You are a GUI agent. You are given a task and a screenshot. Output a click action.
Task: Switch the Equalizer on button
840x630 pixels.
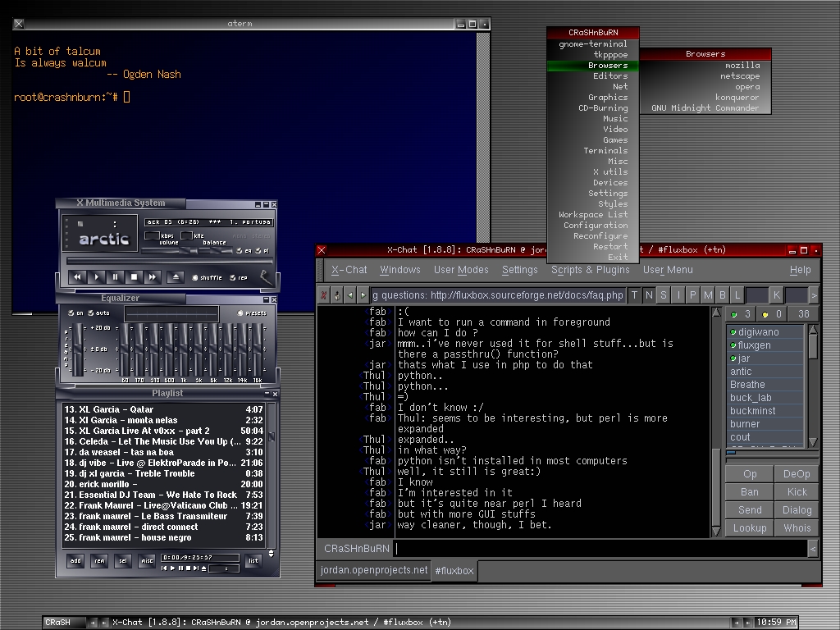click(75, 313)
